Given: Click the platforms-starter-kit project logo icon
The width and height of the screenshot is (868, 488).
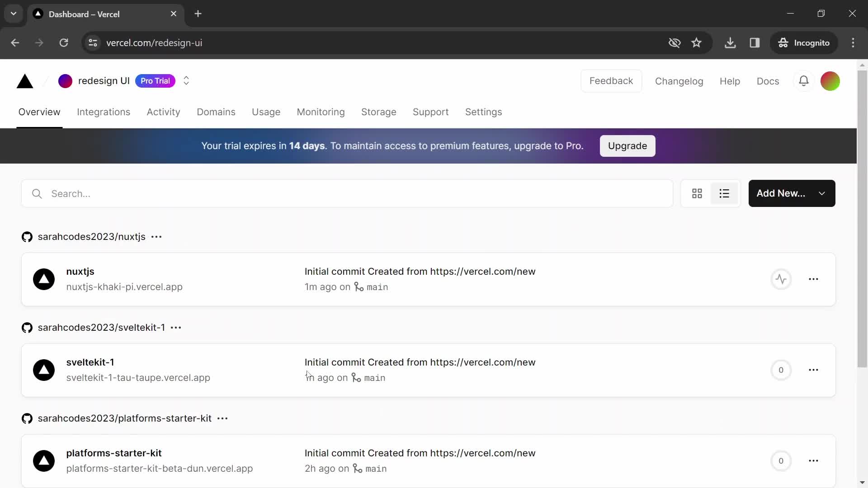Looking at the screenshot, I should tap(44, 461).
